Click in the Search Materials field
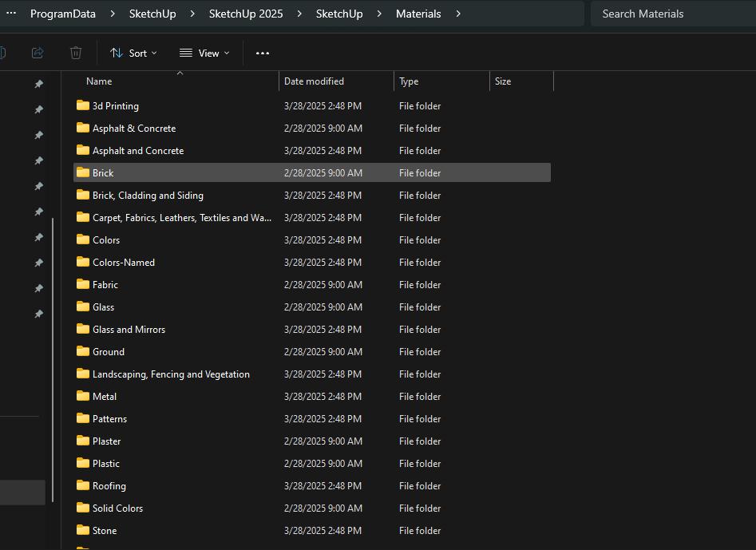Screen dimensions: 756x550 [x=673, y=14]
